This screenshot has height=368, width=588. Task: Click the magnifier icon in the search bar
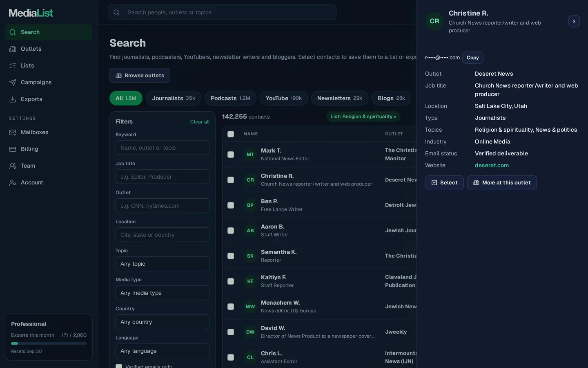click(116, 12)
